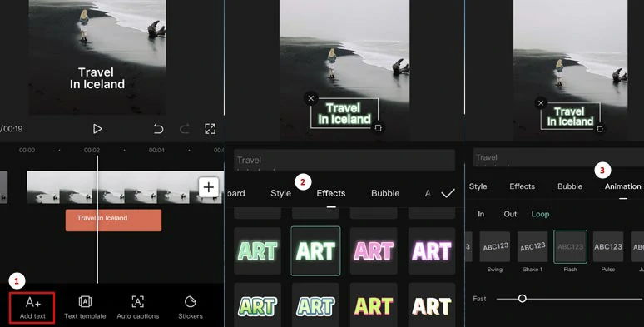
Task: Choose white ART effect with orange shadow
Action: pos(432,305)
